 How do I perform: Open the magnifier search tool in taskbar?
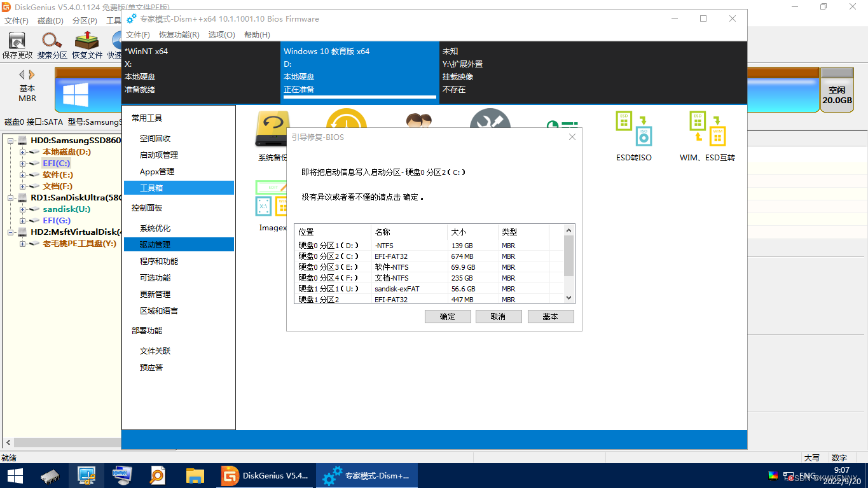(157, 475)
